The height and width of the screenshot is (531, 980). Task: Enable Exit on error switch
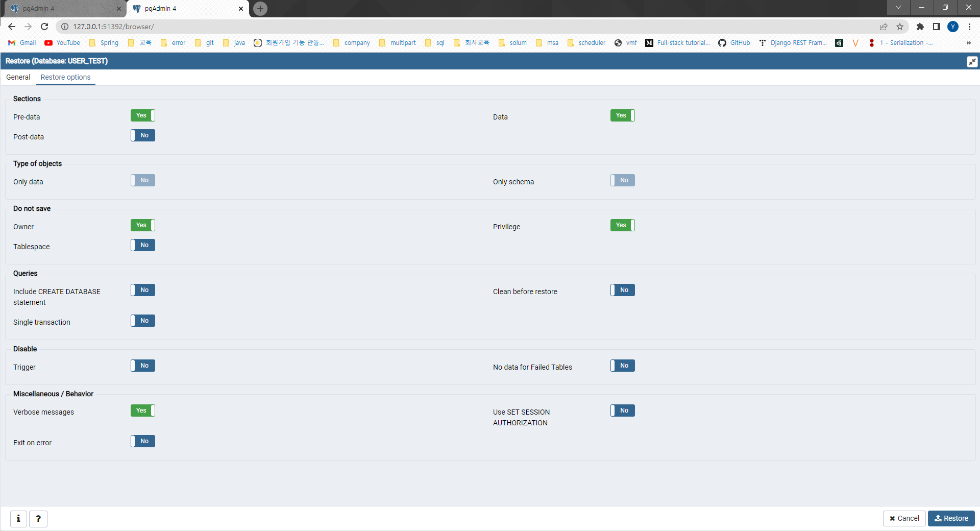tap(143, 441)
